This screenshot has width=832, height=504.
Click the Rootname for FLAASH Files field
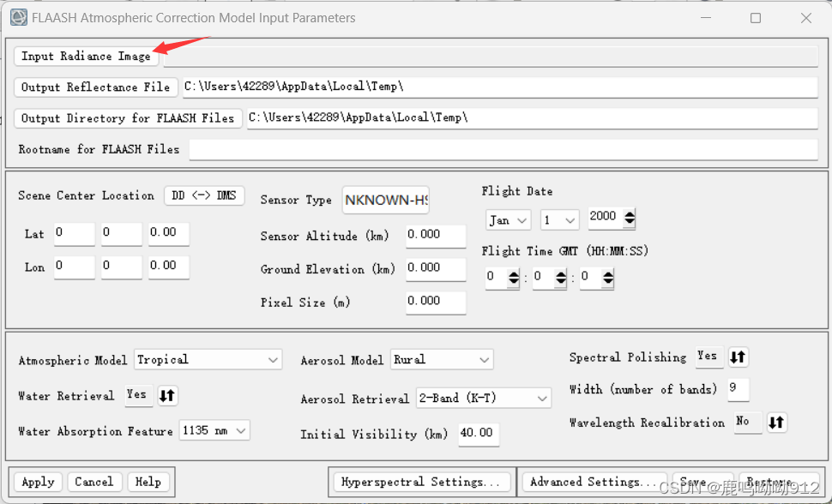[503, 150]
